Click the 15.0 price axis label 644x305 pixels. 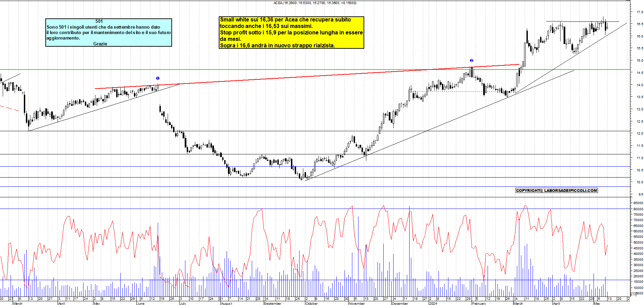click(x=640, y=61)
